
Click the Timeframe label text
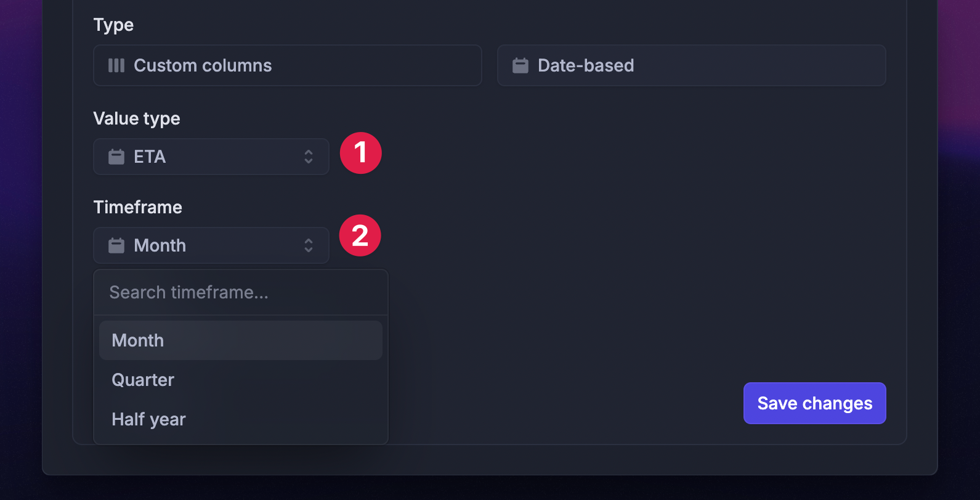coord(137,207)
